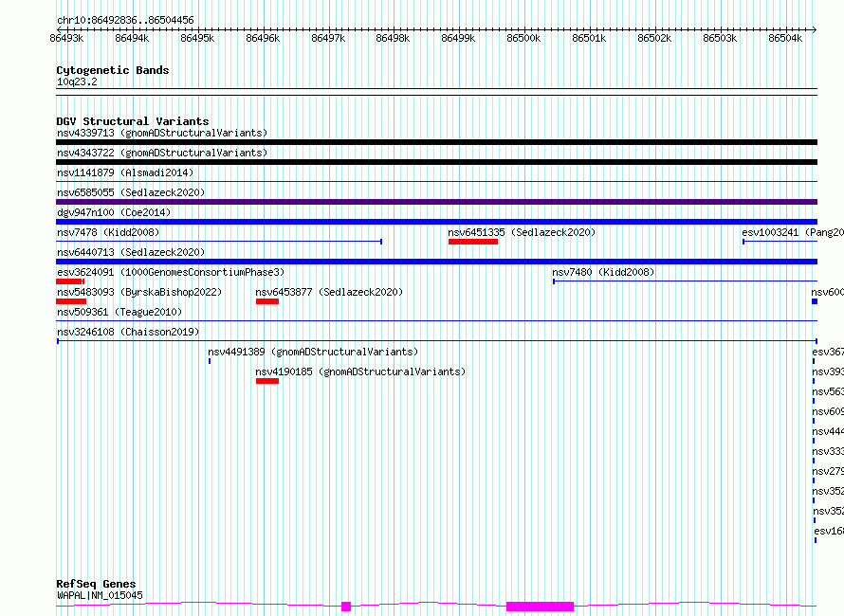Click the red bar under esv3624091
Viewport: 844px width, 616px height.
(70, 281)
